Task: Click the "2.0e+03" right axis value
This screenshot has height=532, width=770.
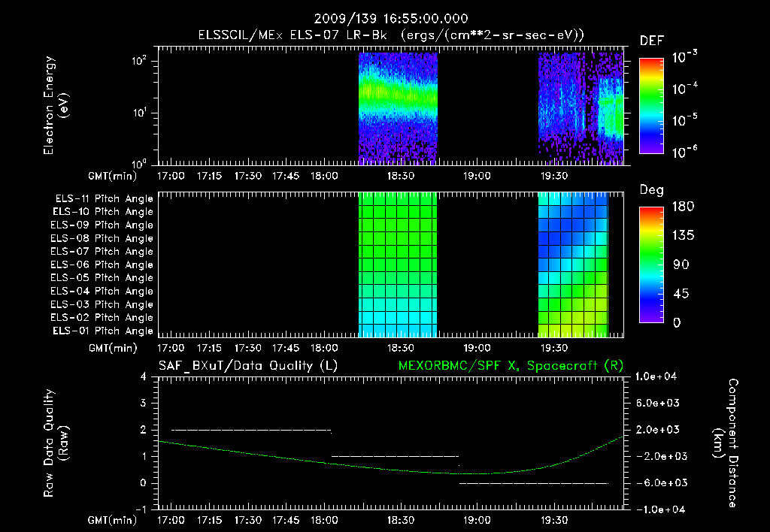Action: point(658,429)
